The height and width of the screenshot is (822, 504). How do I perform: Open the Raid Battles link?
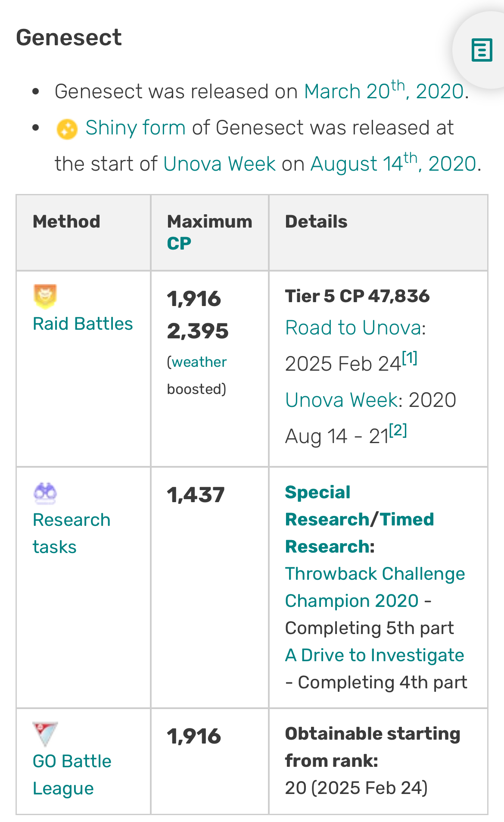pyautogui.click(x=83, y=324)
